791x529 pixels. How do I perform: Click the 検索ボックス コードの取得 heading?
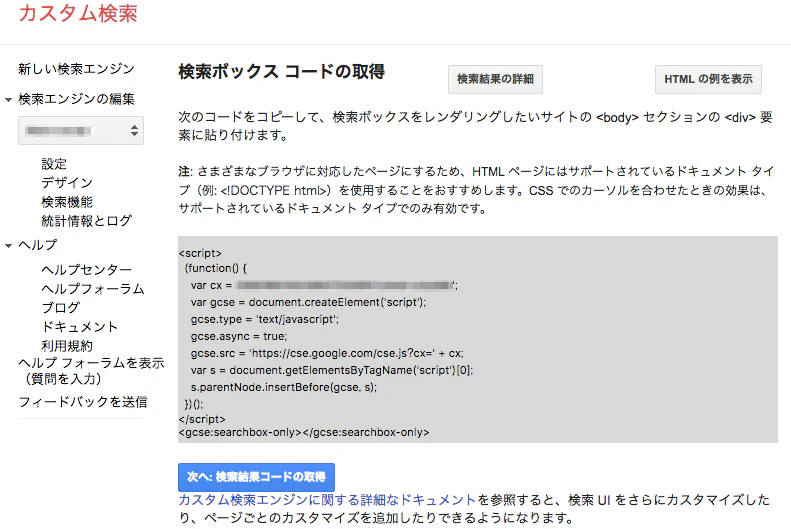(281, 72)
